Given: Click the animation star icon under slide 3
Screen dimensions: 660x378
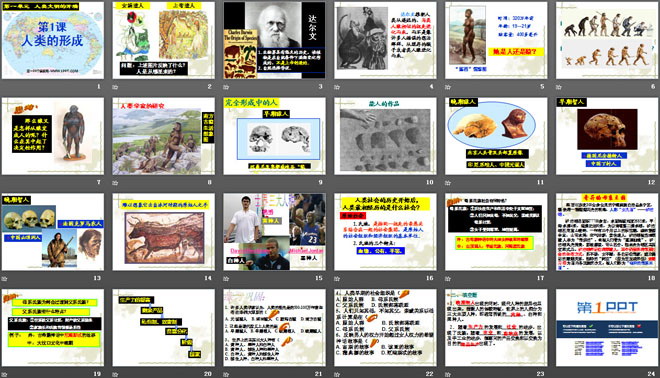Looking at the screenshot, I should (226, 87).
